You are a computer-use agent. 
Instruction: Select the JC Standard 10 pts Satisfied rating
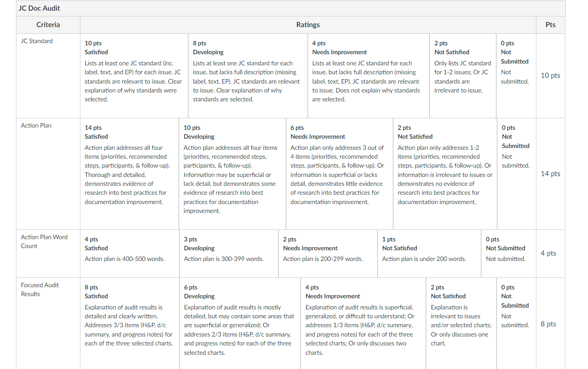(134, 76)
